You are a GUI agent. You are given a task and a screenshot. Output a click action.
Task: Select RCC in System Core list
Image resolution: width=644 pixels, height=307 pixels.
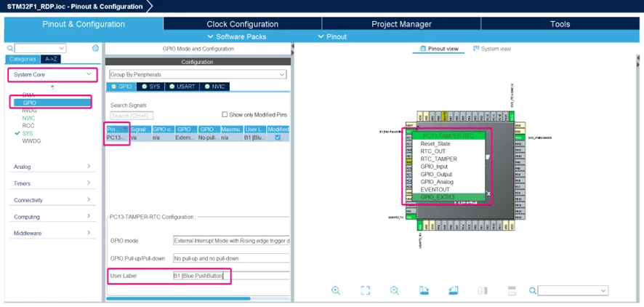[x=28, y=125]
